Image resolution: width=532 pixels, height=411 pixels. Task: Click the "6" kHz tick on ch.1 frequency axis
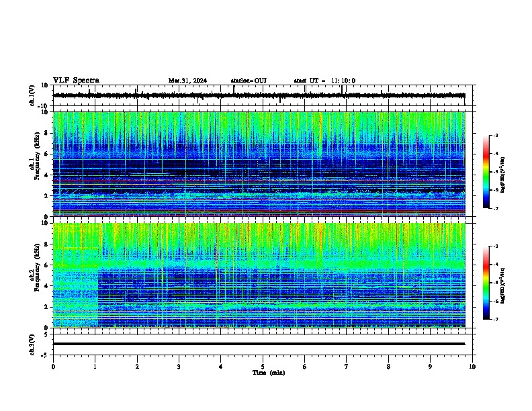pos(46,154)
